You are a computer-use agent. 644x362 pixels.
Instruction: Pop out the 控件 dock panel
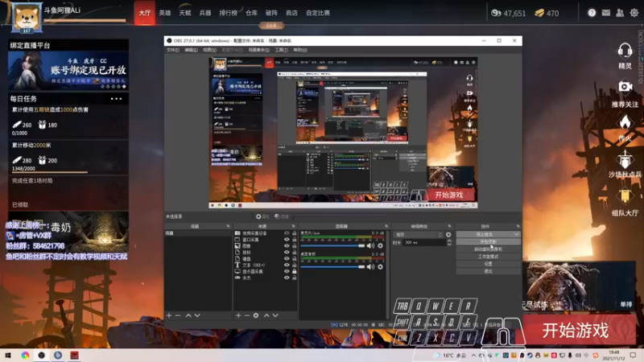(518, 226)
